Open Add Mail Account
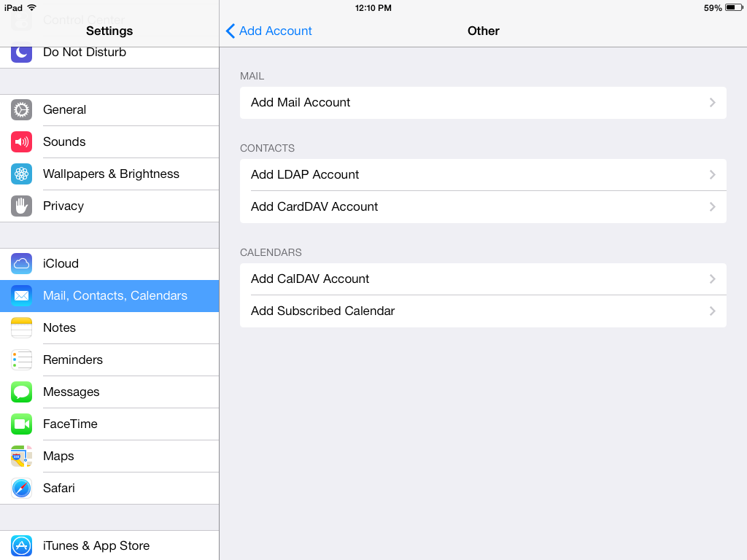The height and width of the screenshot is (560, 747). click(x=483, y=103)
